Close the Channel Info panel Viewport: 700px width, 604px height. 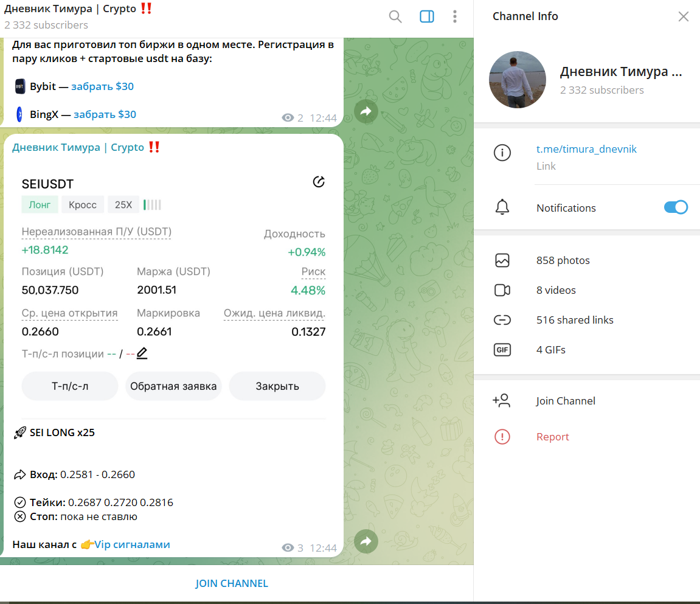pyautogui.click(x=683, y=16)
